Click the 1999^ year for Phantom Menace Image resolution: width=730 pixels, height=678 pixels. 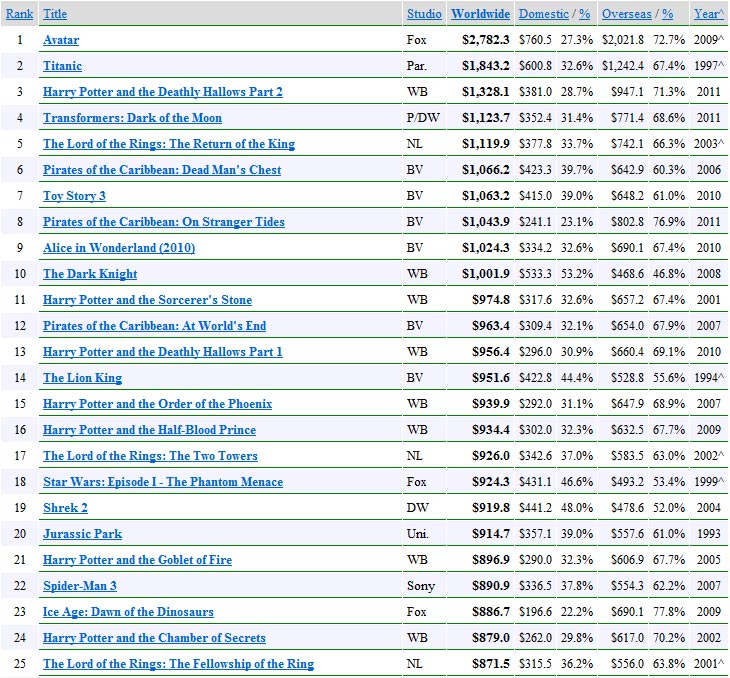[710, 482]
